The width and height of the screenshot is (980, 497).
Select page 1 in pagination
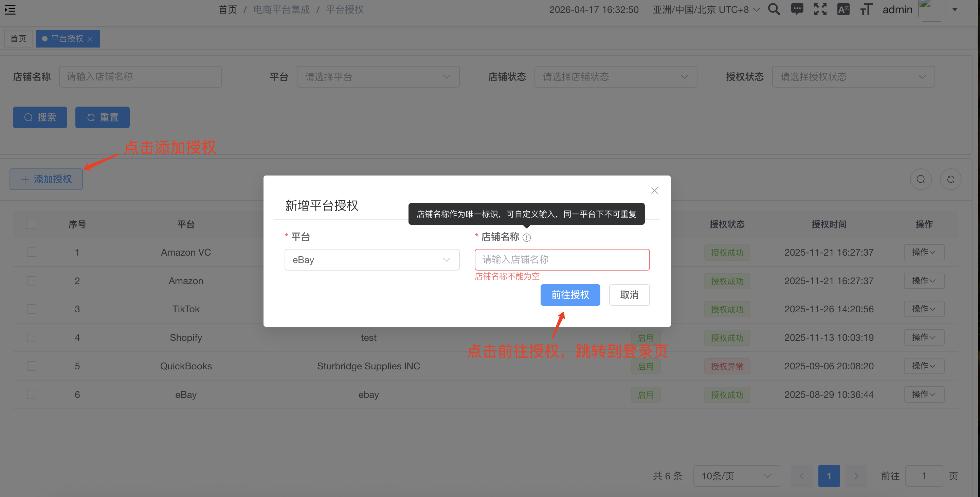pyautogui.click(x=829, y=476)
